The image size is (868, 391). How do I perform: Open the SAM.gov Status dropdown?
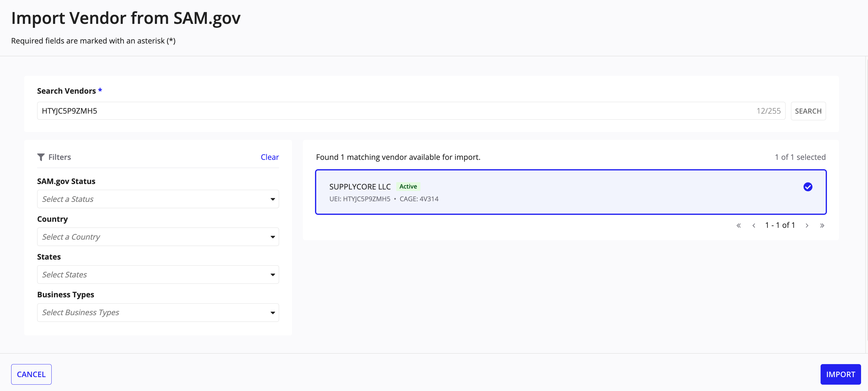pos(158,199)
